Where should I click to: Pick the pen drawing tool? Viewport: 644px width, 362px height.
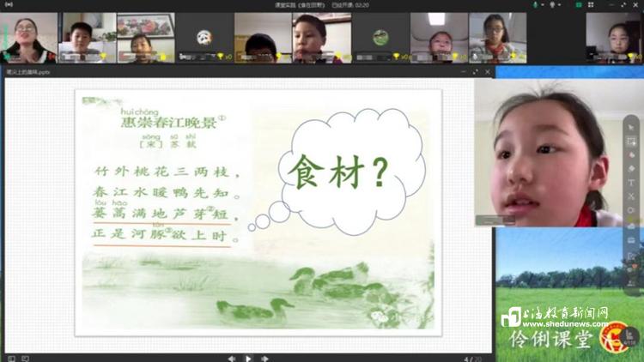tap(631, 155)
